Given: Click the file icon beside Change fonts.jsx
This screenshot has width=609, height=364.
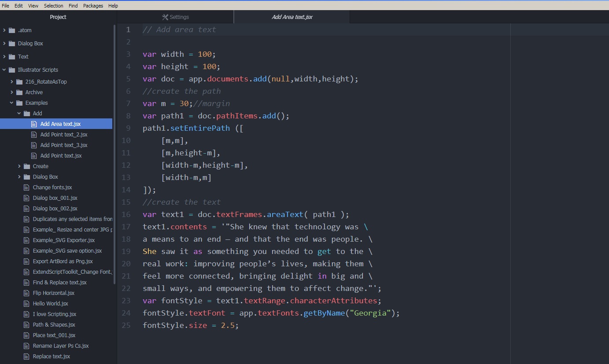Looking at the screenshot, I should (26, 188).
